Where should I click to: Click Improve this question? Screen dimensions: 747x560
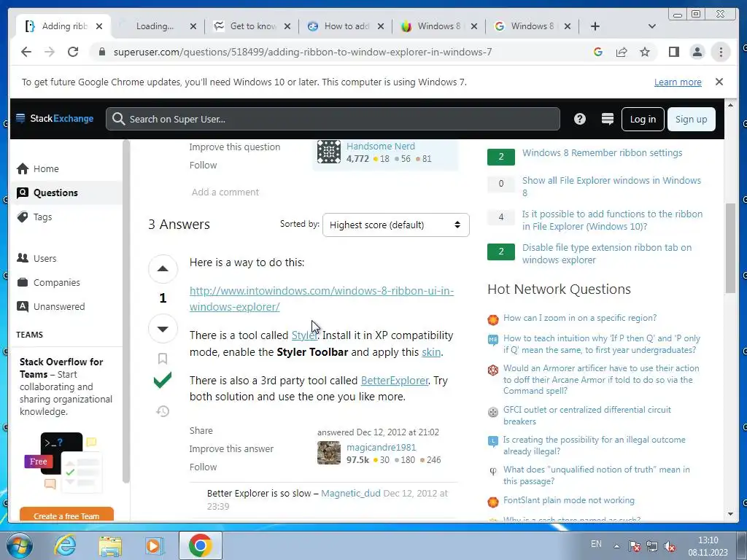235,147
